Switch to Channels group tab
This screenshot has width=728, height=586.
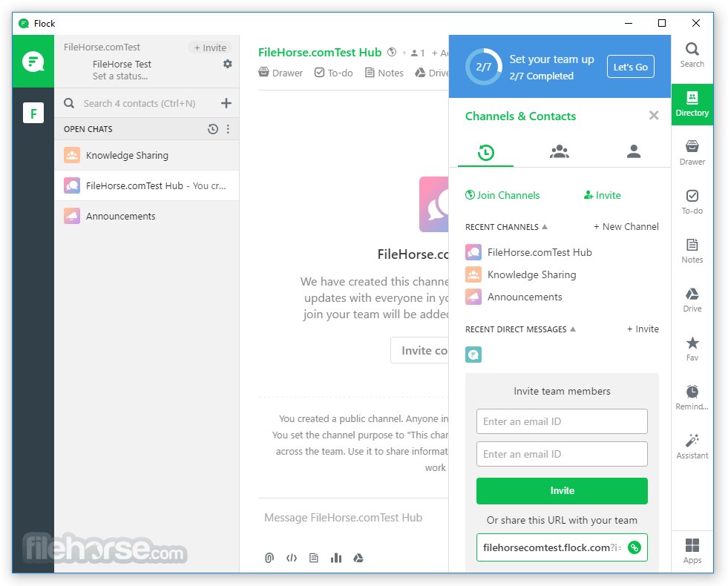(x=560, y=152)
